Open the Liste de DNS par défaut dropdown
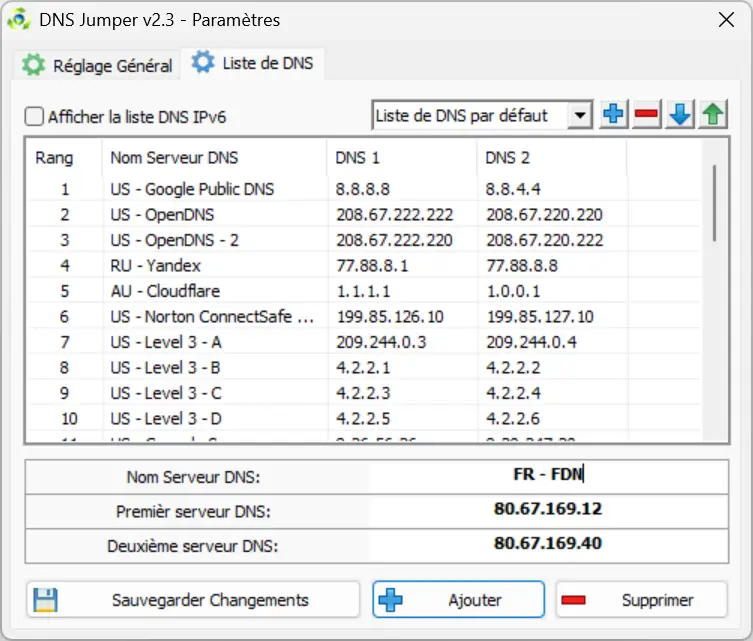 pos(482,115)
